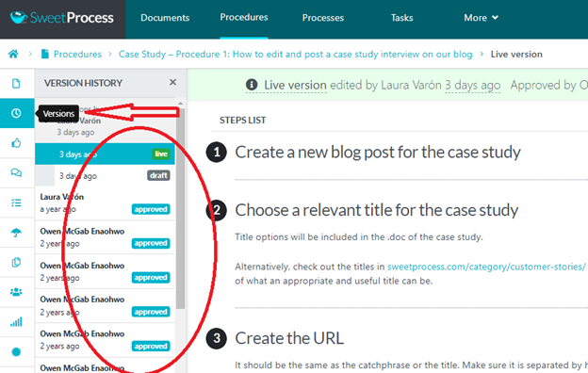Viewport: 588px width, 373px height.
Task: Click the Live version text in the banner
Action: pyautogui.click(x=295, y=85)
